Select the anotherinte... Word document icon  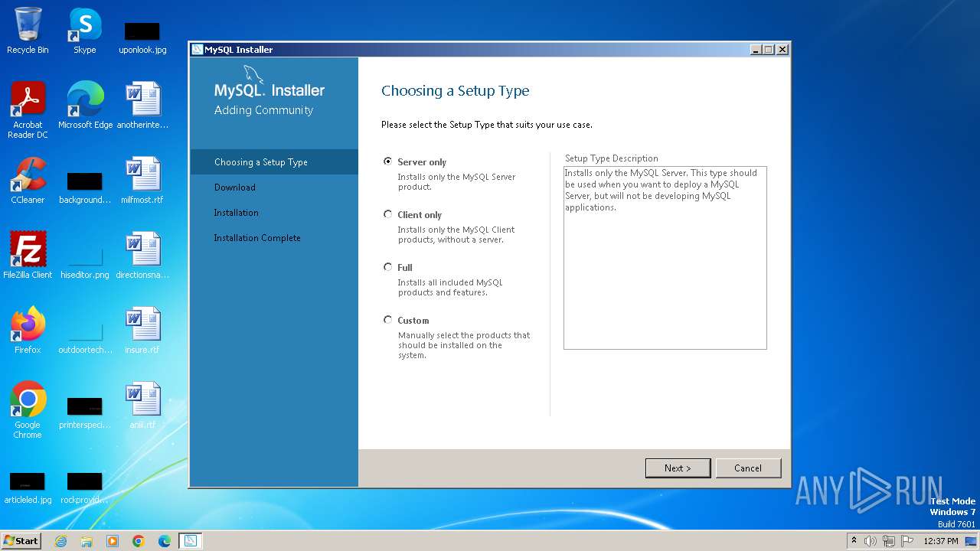(142, 105)
